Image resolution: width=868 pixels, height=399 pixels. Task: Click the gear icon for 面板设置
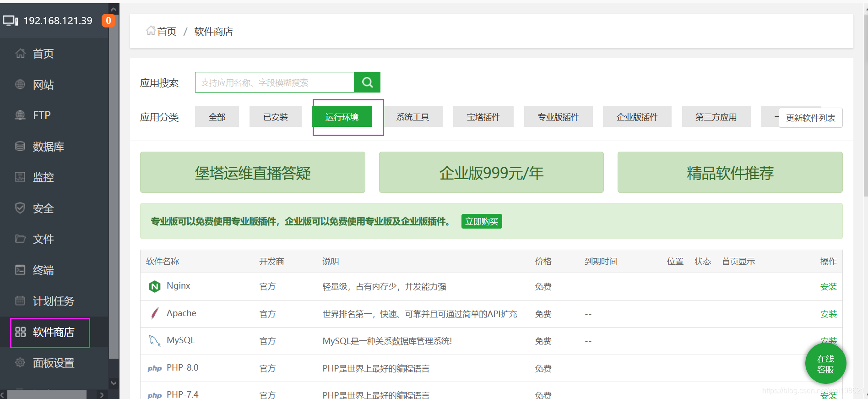tap(20, 363)
